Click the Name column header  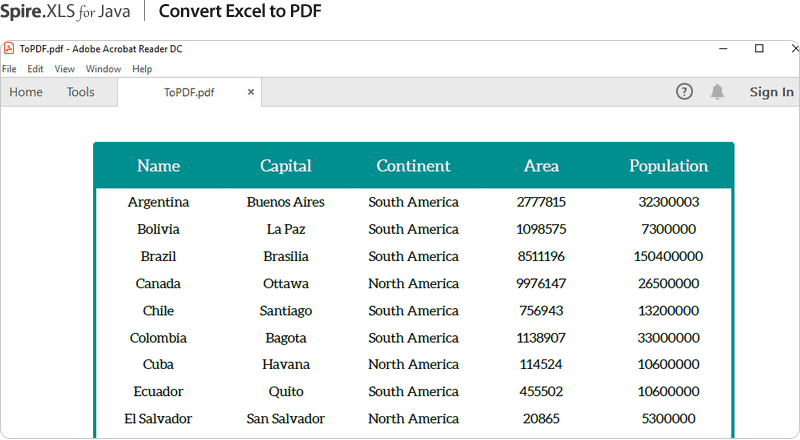[x=158, y=166]
